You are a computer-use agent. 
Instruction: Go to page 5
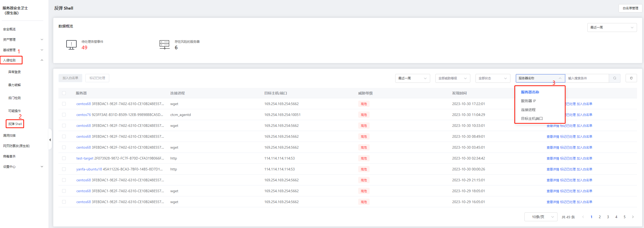(x=625, y=217)
